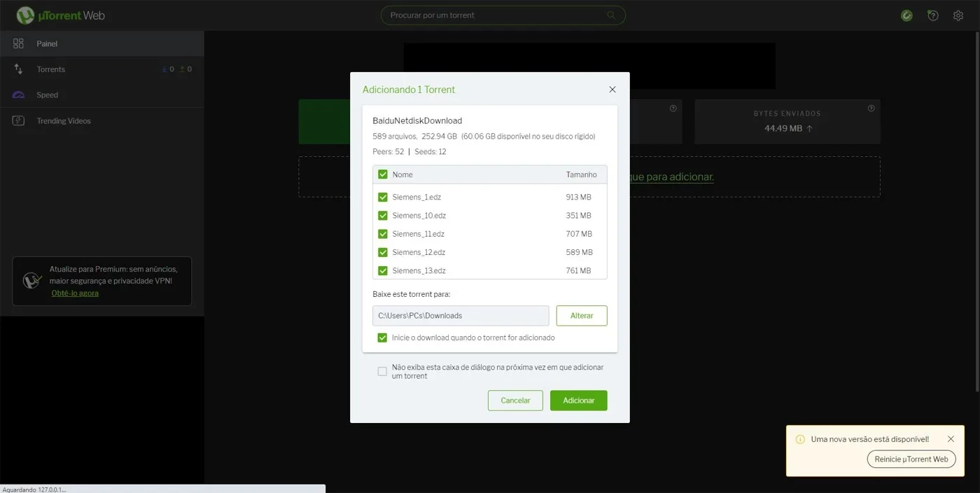This screenshot has height=493, width=980.
Task: Open the green status icon in header
Action: click(x=906, y=15)
